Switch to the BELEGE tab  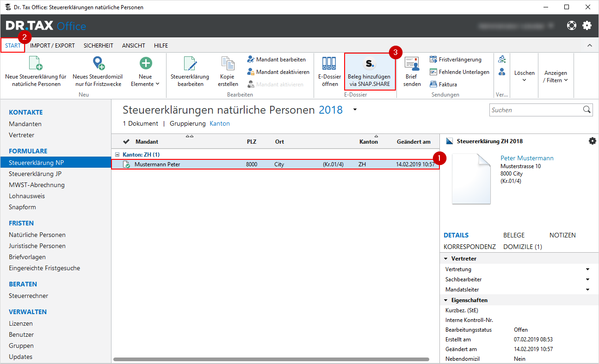point(514,235)
